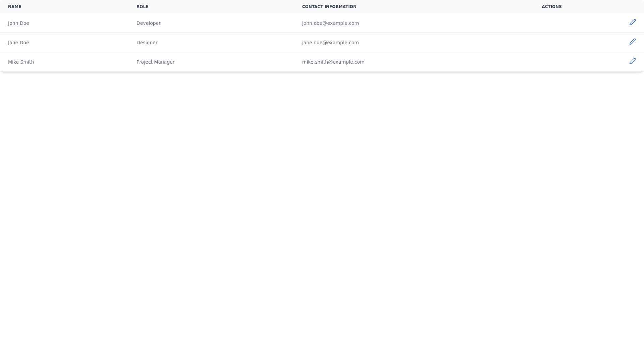
Task: Click the Actions column header
Action: pos(551,7)
